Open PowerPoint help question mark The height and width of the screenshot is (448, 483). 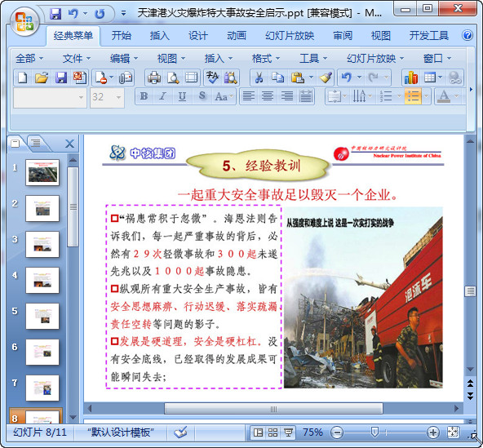click(x=467, y=35)
